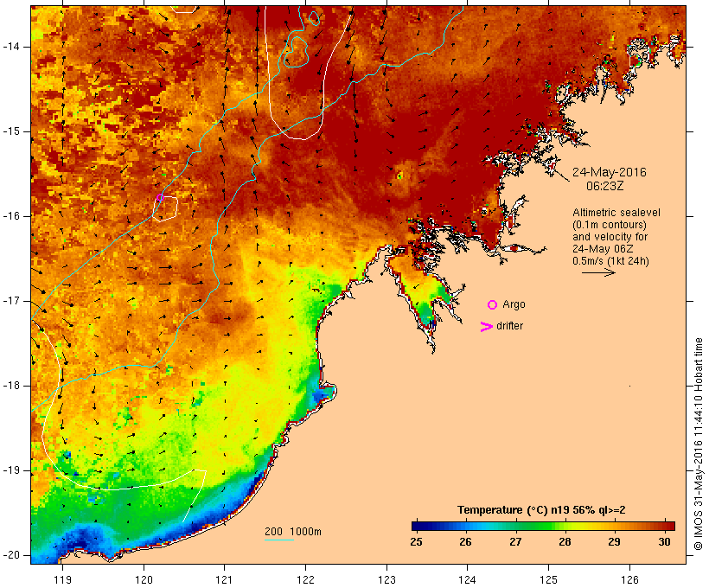Click the '0.5m/s (1kt 24h)' scale text
The image size is (709, 588).
pos(610,261)
